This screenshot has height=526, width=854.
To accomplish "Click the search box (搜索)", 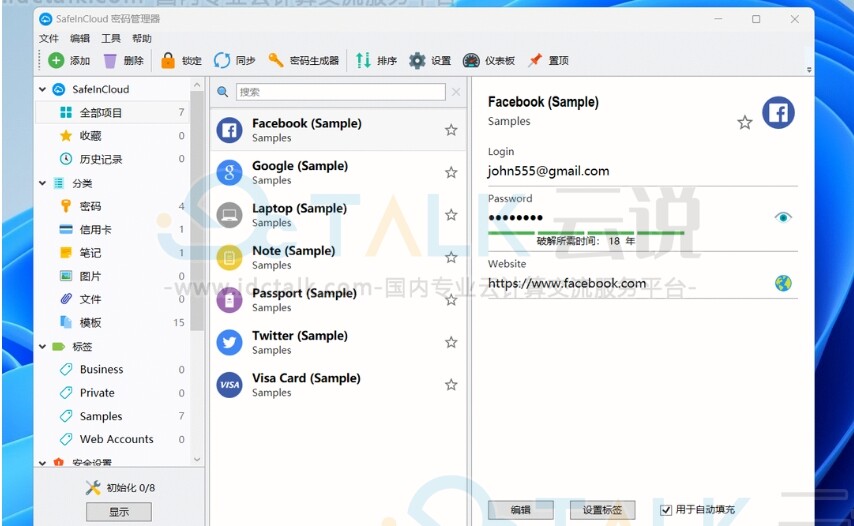I will pyautogui.click(x=340, y=92).
